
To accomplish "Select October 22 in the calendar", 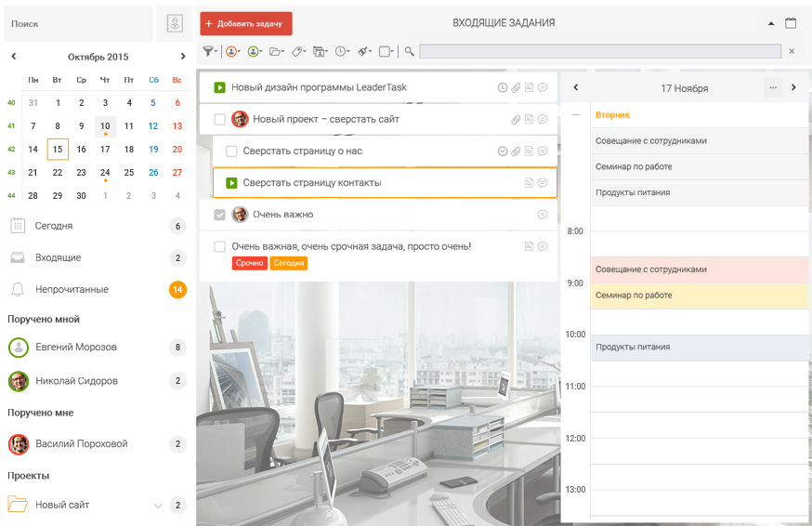I will pyautogui.click(x=58, y=172).
